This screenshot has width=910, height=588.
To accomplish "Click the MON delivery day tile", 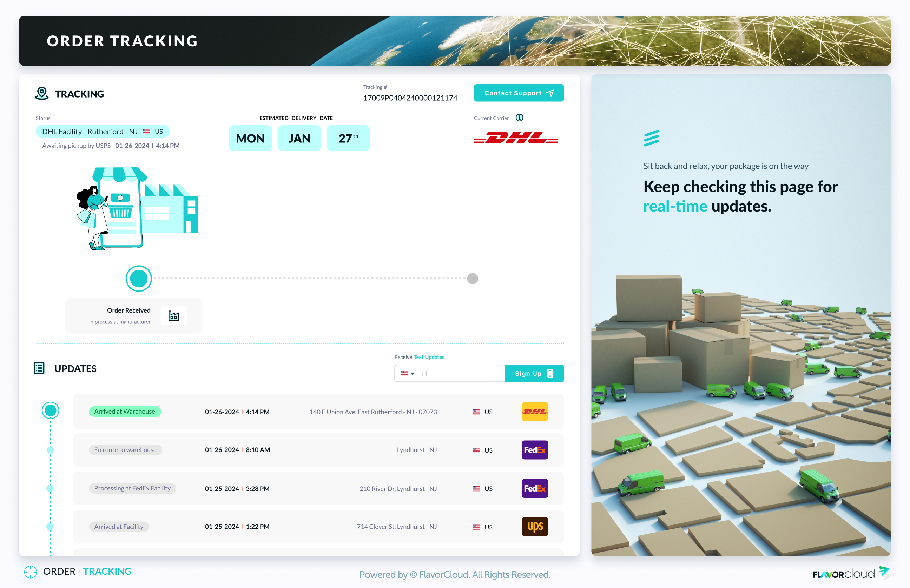I will tap(250, 138).
